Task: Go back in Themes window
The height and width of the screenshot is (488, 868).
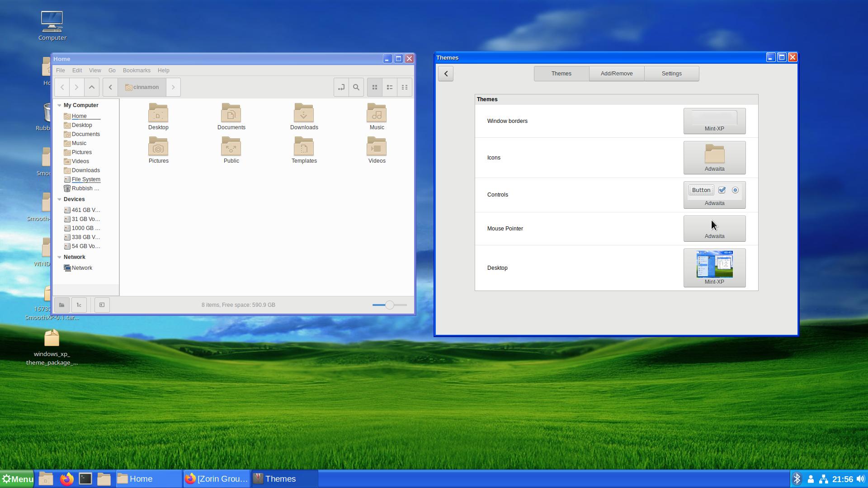Action: click(446, 74)
